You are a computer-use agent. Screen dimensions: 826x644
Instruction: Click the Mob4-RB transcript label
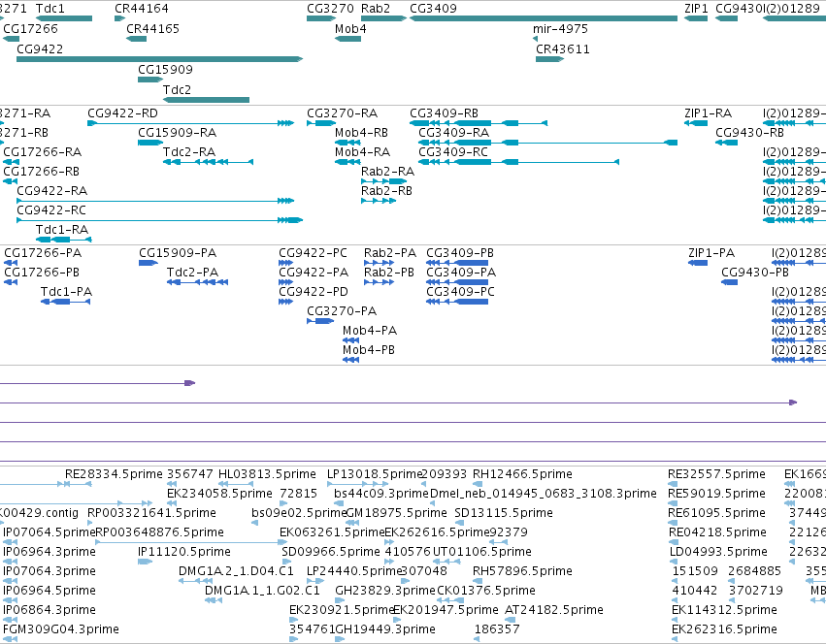coord(361,133)
